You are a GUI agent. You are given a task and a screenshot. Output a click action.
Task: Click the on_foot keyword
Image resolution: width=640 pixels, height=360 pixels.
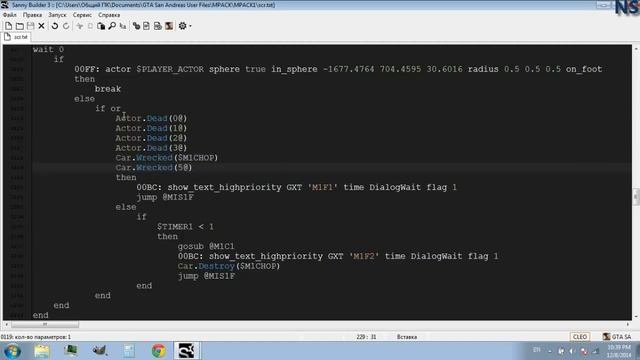[x=584, y=69]
